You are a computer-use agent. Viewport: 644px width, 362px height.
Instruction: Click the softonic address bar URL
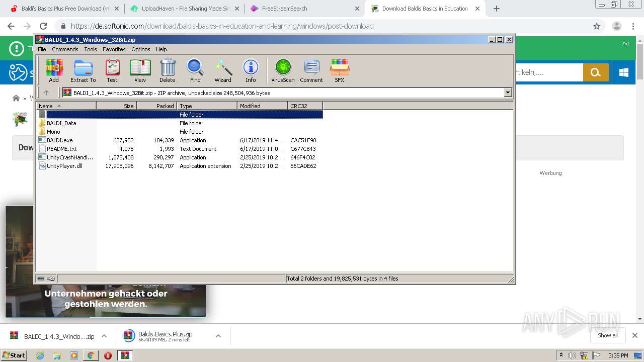pyautogui.click(x=222, y=26)
